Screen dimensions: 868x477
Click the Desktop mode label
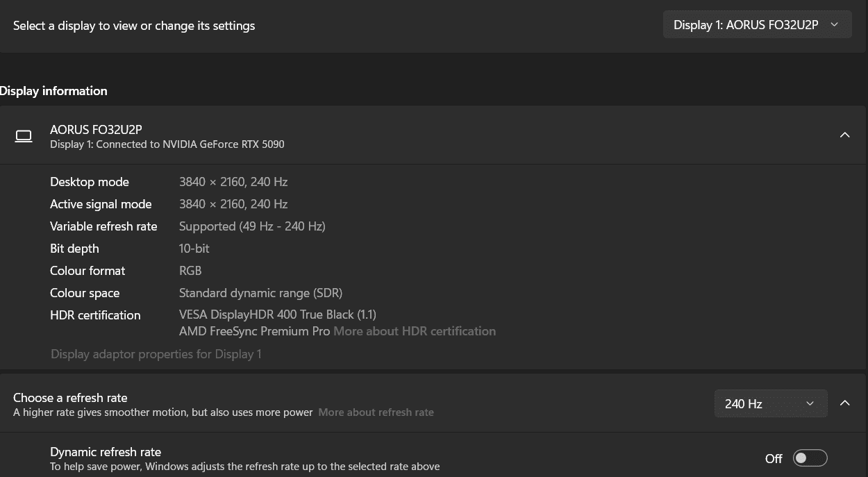(x=90, y=182)
